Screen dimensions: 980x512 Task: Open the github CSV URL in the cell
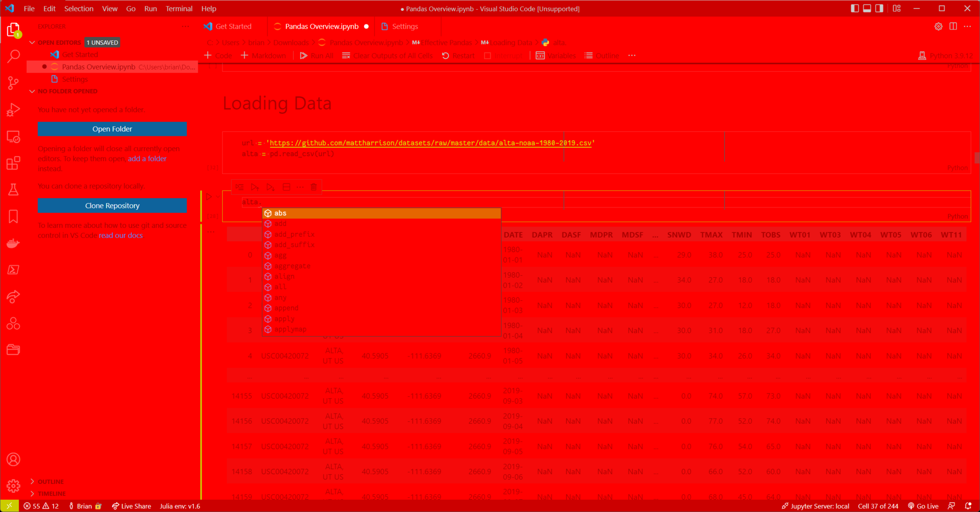(430, 143)
